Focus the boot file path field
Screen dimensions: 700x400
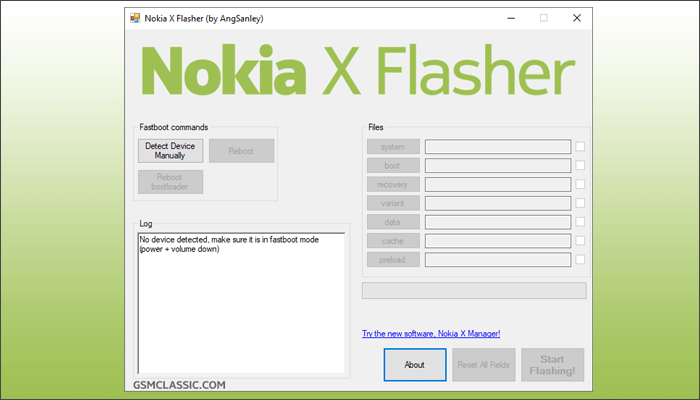click(x=498, y=165)
